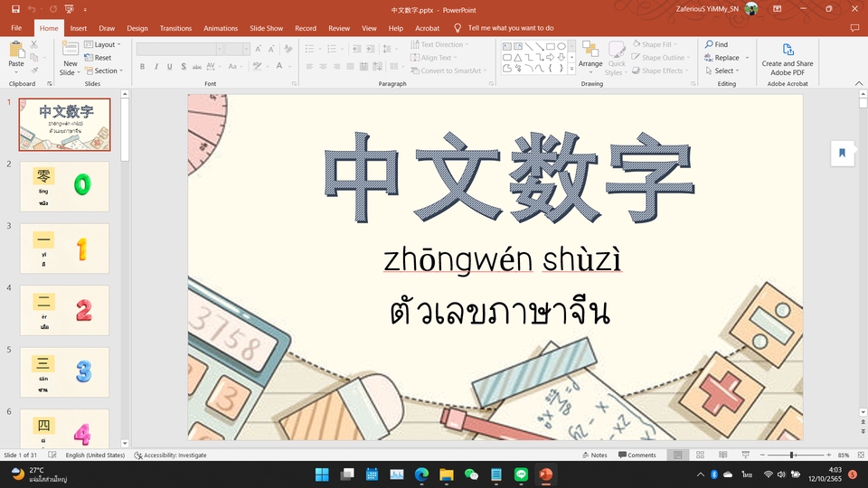Select slide 2 thumbnail with zero
The width and height of the screenshot is (868, 488).
click(x=65, y=186)
